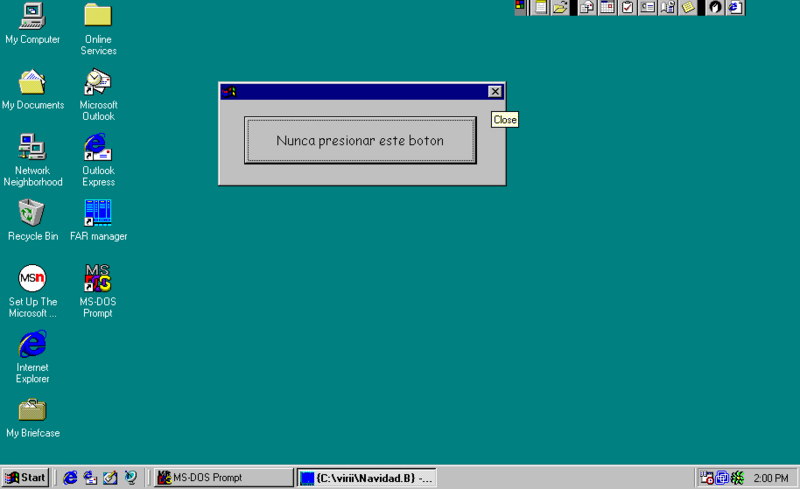
Task: Select Network Neighborhood desktop icon
Action: pyautogui.click(x=33, y=160)
